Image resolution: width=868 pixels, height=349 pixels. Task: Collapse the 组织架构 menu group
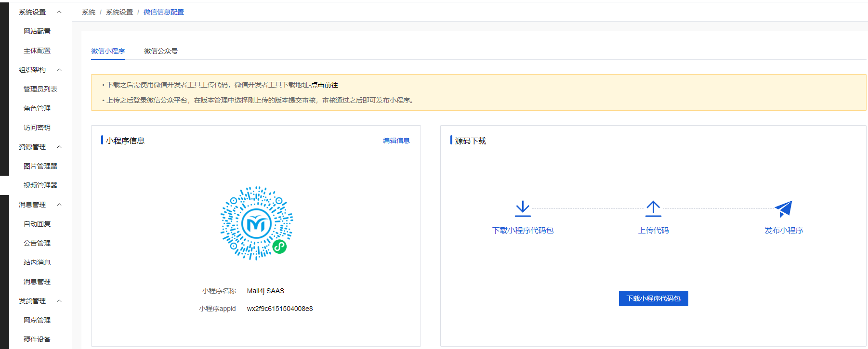[59, 70]
